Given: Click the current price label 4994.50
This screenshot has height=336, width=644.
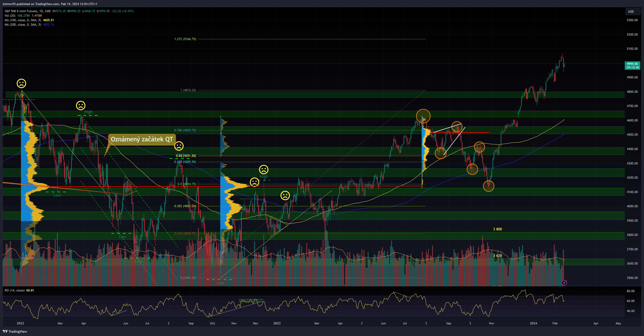Looking at the screenshot, I should [x=632, y=64].
